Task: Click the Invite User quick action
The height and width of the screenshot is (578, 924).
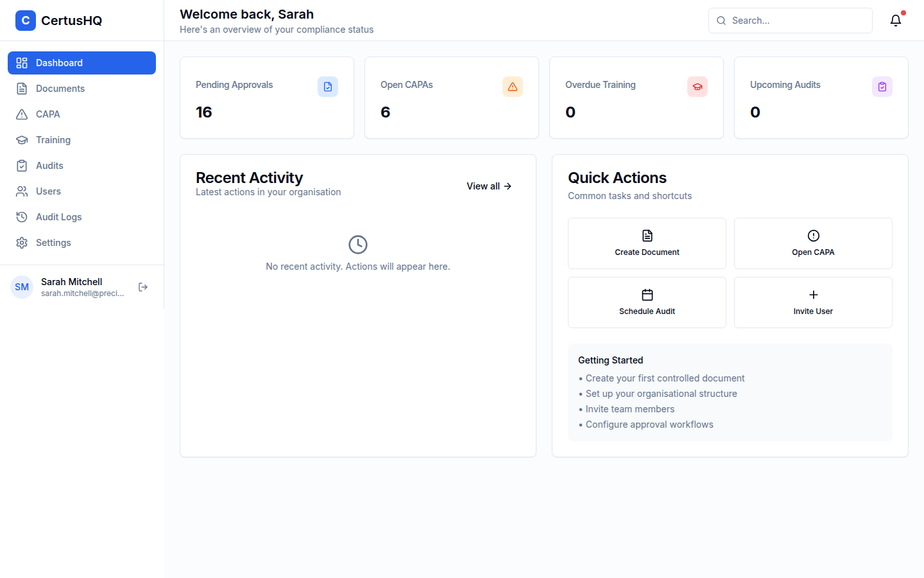Action: click(813, 302)
